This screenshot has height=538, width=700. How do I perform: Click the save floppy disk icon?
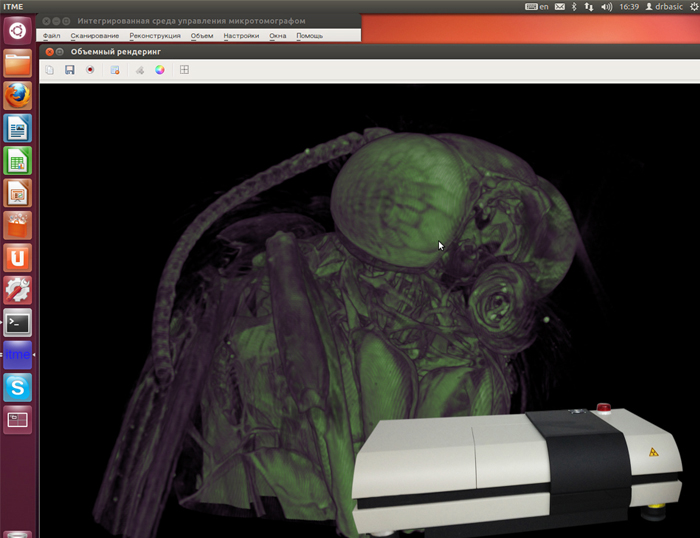[x=70, y=70]
